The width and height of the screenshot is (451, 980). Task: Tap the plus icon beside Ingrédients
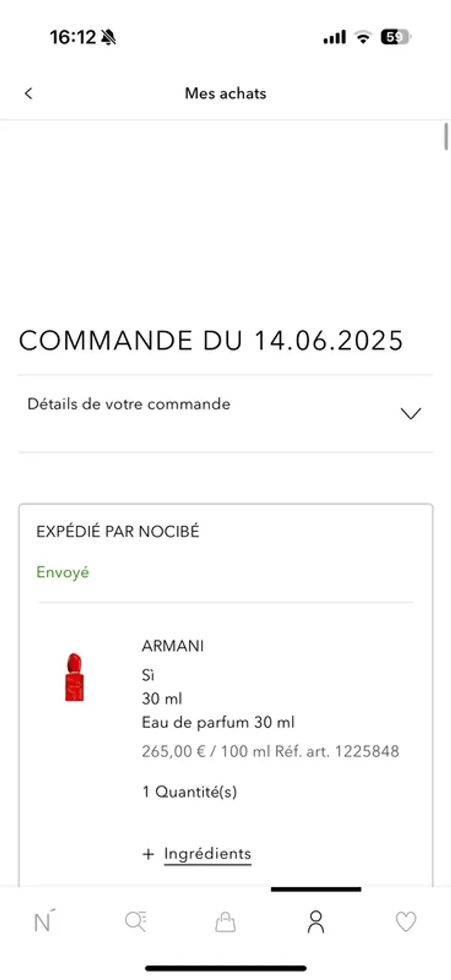pyautogui.click(x=149, y=854)
